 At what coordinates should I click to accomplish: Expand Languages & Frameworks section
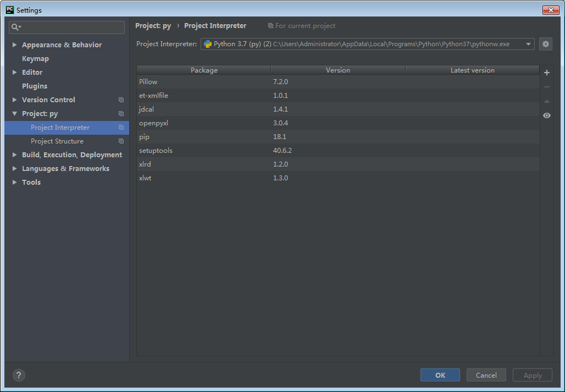tap(14, 168)
